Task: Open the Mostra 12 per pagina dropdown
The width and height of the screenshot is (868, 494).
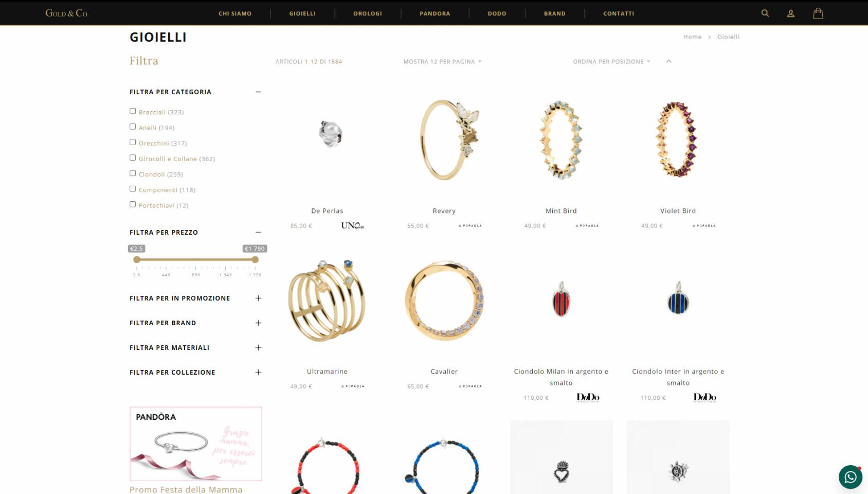Action: [x=442, y=61]
